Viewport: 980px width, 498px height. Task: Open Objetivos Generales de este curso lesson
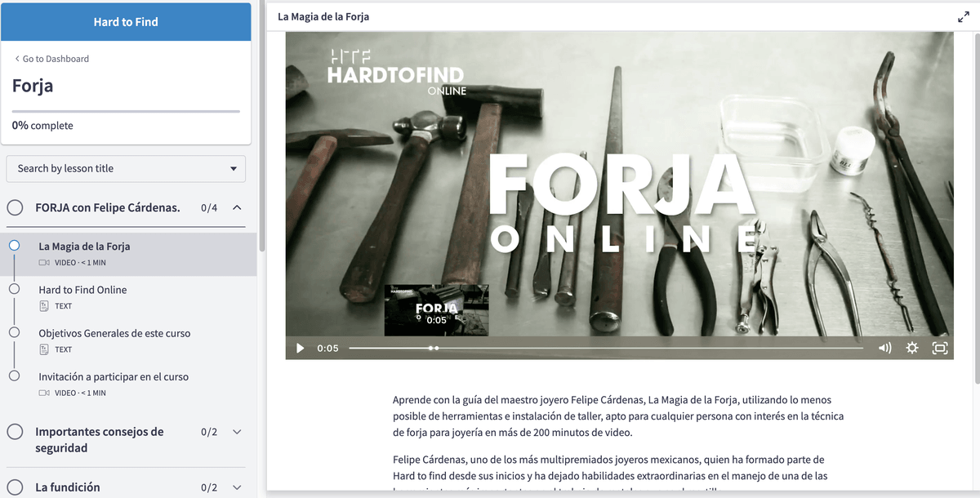[128, 340]
